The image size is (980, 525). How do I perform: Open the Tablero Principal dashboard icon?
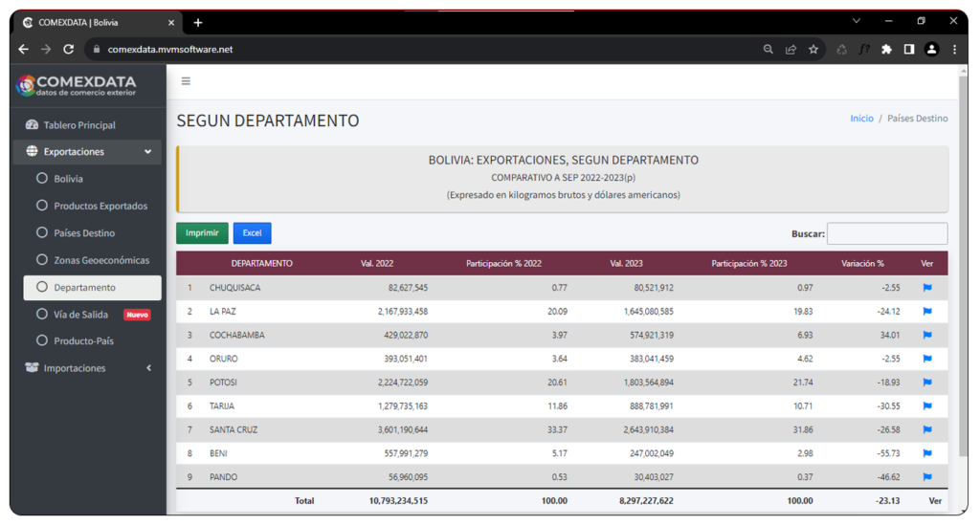[32, 125]
